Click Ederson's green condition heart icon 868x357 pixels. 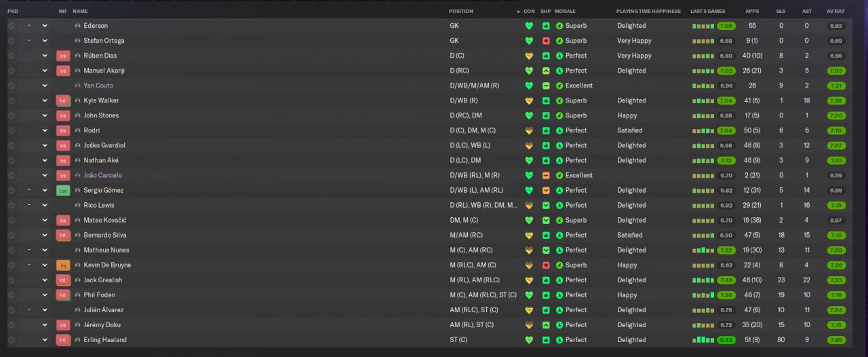point(529,26)
